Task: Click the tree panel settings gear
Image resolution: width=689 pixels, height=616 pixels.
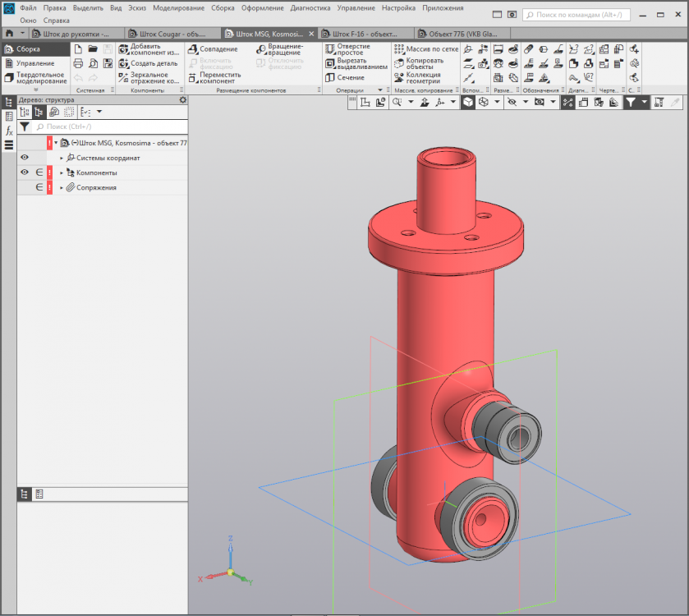Action: [183, 100]
